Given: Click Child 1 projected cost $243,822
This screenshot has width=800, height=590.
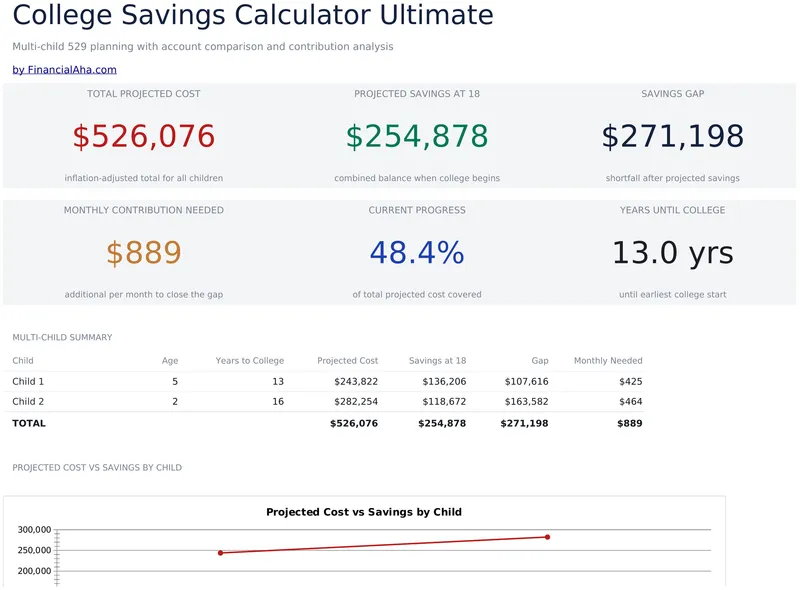Looking at the screenshot, I should coord(356,382).
